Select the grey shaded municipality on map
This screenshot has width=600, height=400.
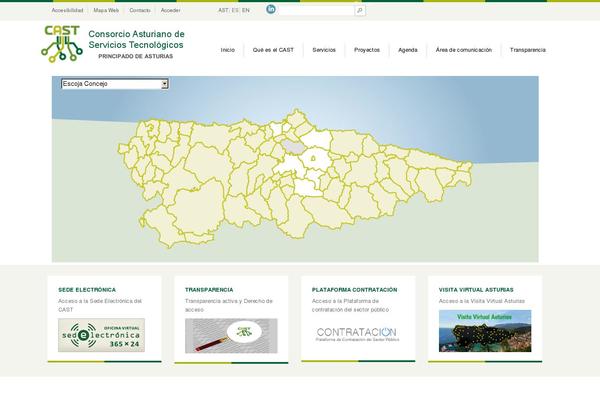click(x=293, y=147)
